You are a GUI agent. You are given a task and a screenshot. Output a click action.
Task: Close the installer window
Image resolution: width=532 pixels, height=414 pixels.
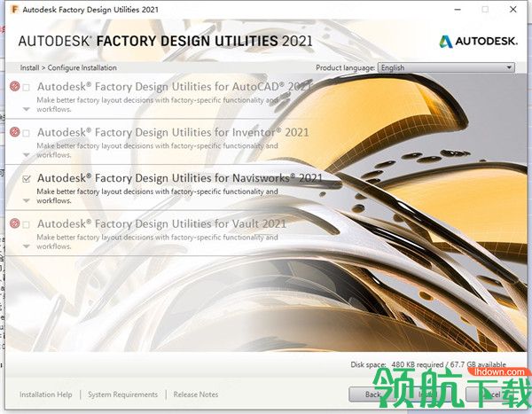[513, 10]
